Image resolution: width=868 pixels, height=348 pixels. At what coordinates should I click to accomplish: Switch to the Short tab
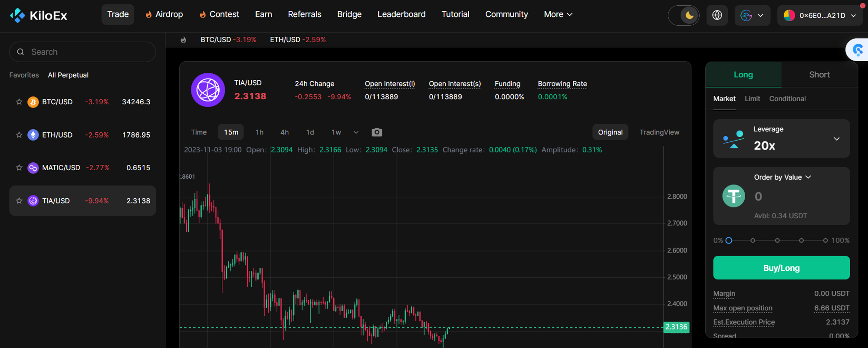coord(819,75)
